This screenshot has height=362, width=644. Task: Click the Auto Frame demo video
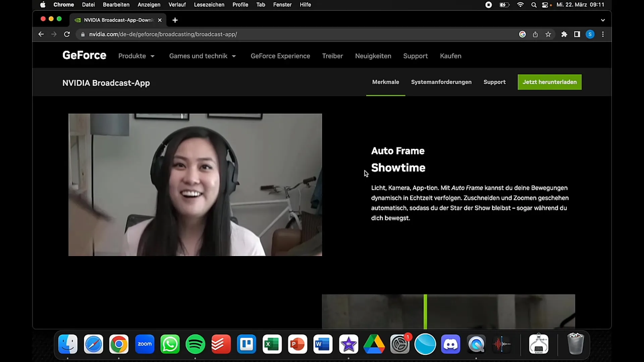point(195,185)
